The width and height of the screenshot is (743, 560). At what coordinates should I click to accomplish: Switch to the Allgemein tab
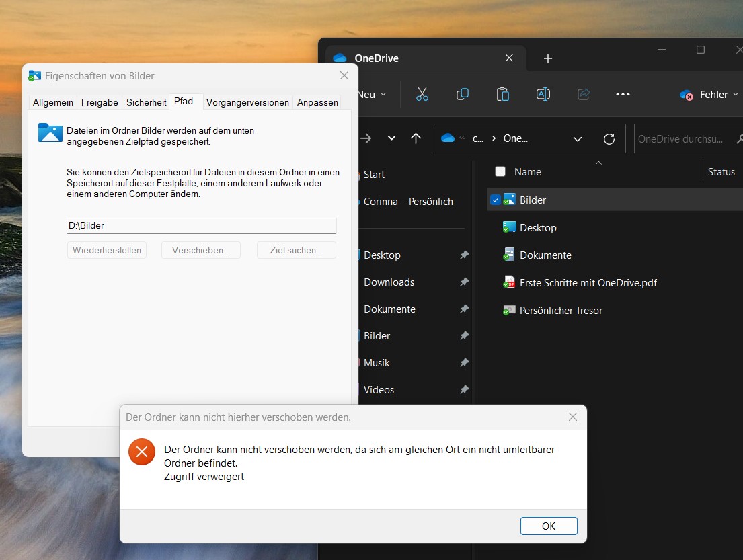point(52,102)
